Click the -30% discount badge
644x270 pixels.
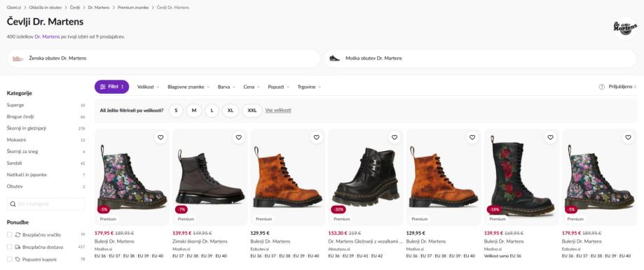click(338, 209)
